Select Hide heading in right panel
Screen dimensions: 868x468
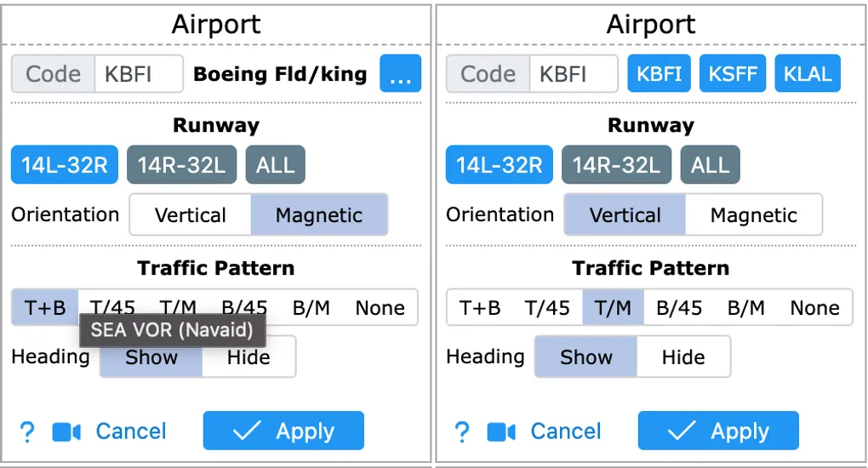682,357
